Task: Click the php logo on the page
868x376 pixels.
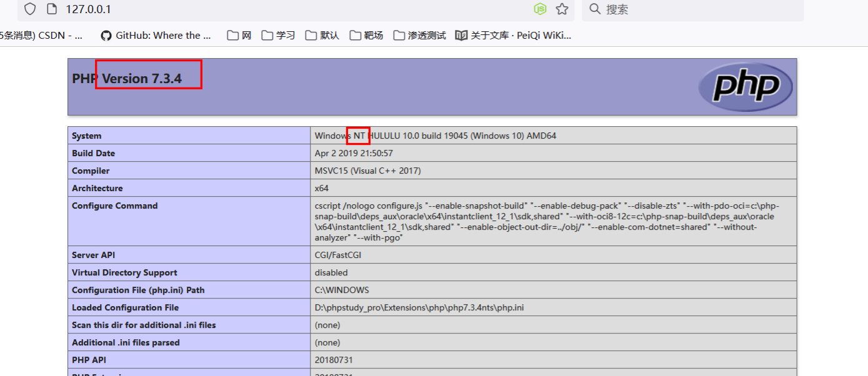Action: tap(746, 86)
